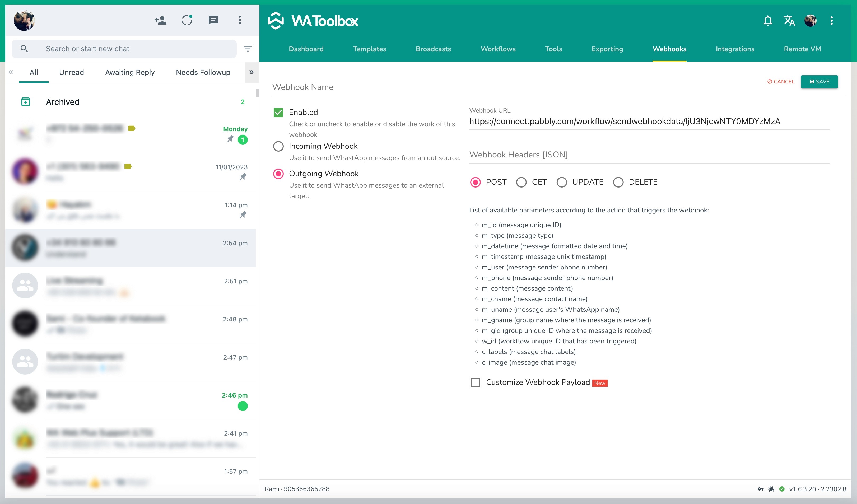Save the webhook with SAVE button
This screenshot has height=504, width=857.
(x=819, y=82)
